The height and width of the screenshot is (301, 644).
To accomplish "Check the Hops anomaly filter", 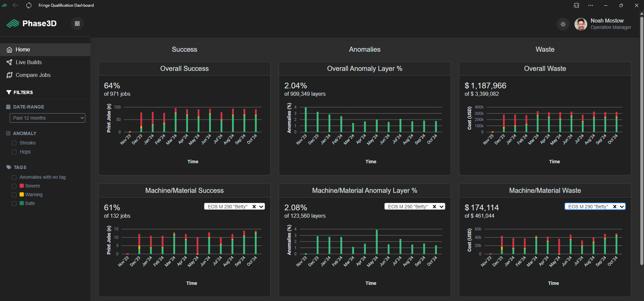I will 14,152.
